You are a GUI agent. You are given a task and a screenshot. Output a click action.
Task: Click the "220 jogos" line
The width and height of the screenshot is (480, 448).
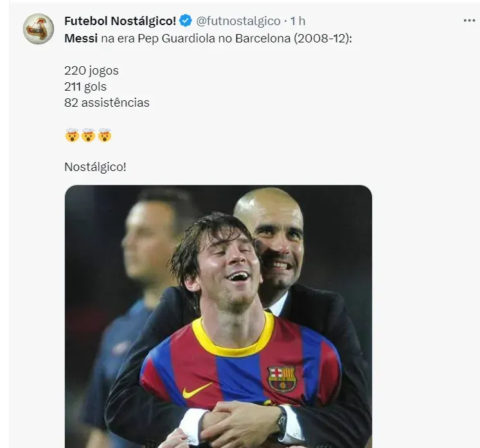coord(91,71)
